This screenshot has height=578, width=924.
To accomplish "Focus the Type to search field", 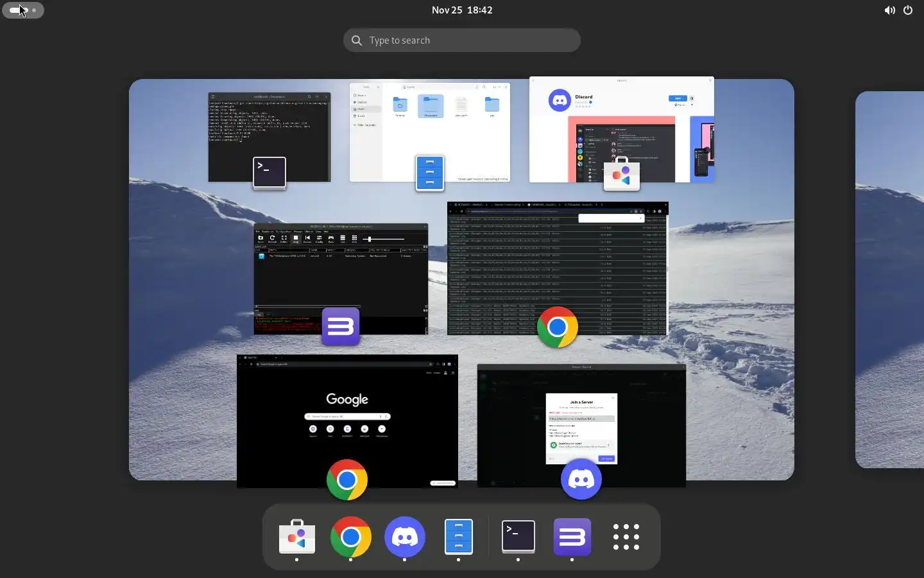I will click(x=462, y=40).
